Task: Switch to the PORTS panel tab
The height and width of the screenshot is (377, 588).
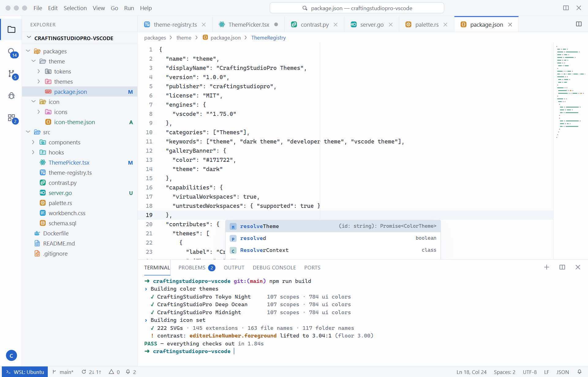Action: 312,268
